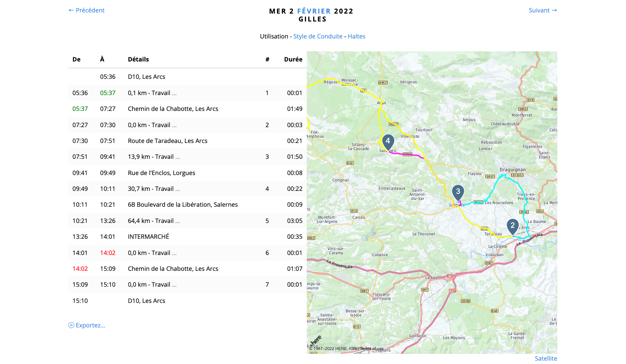626x364 pixels.
Task: Click the Exportez play-circle icon
Action: pos(71,325)
